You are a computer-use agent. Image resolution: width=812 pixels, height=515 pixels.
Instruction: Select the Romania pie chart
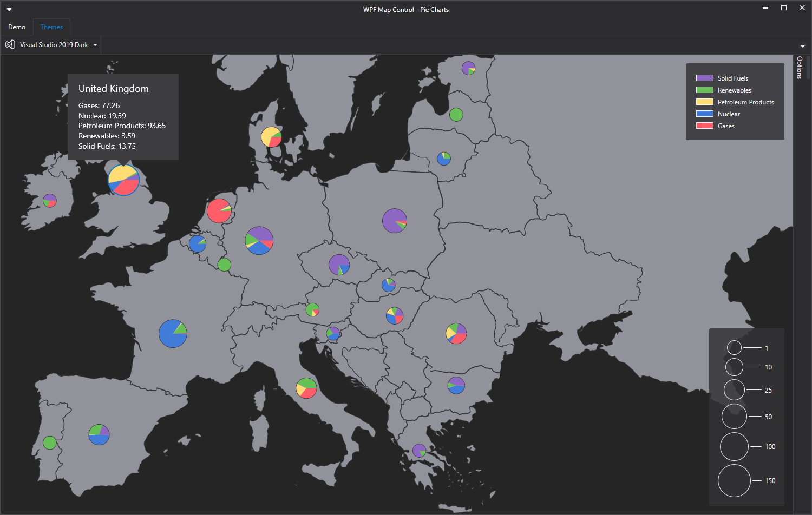pos(456,333)
